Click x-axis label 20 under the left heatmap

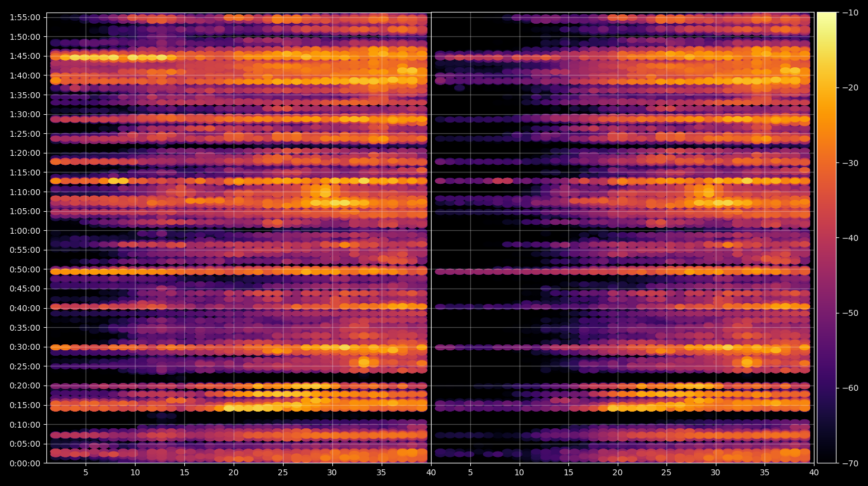pyautogui.click(x=234, y=473)
